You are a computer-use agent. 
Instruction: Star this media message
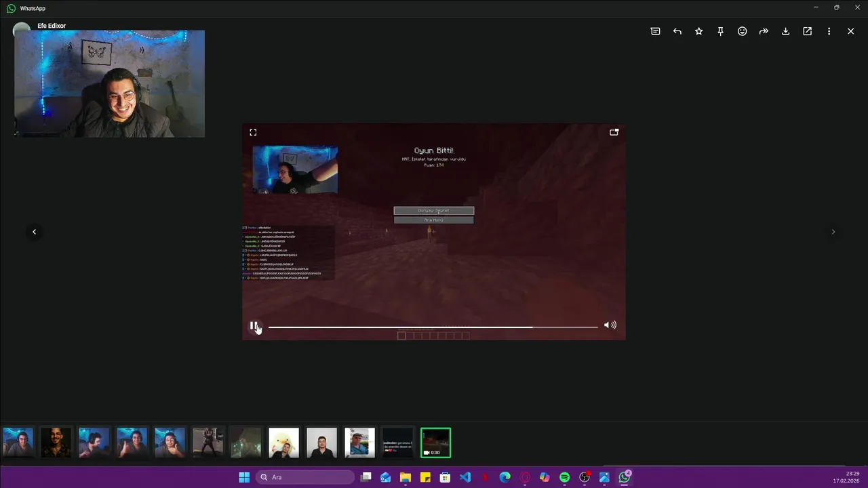[x=698, y=31]
